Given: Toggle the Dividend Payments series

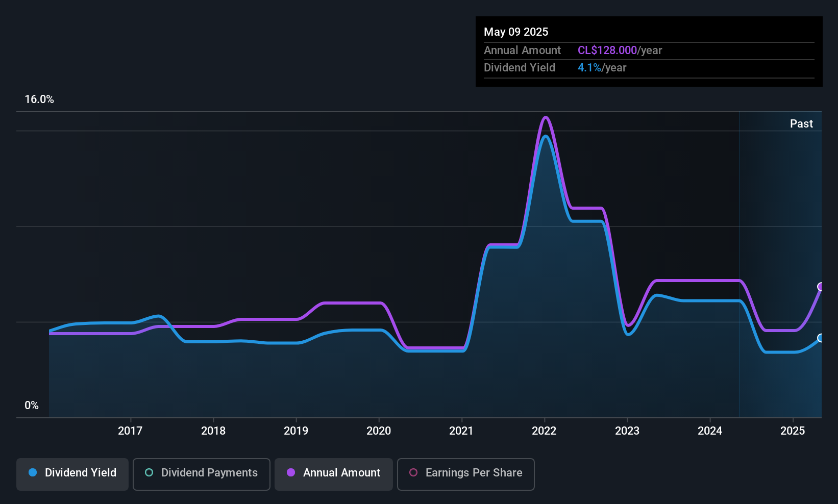Looking at the screenshot, I should coord(202,474).
